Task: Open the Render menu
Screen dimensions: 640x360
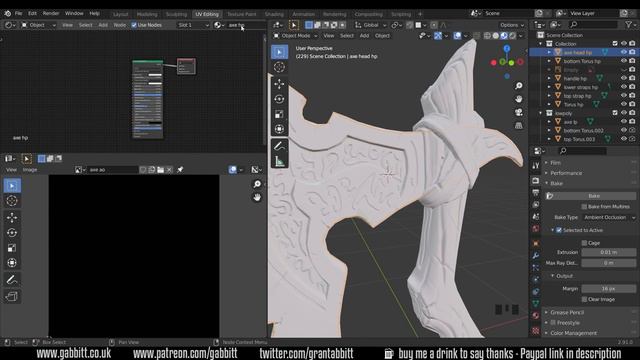Action: (51, 13)
